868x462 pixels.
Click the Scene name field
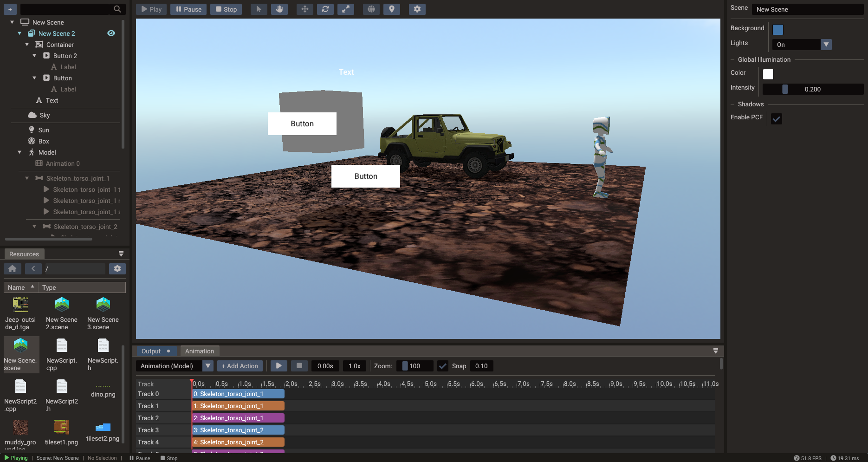(808, 9)
